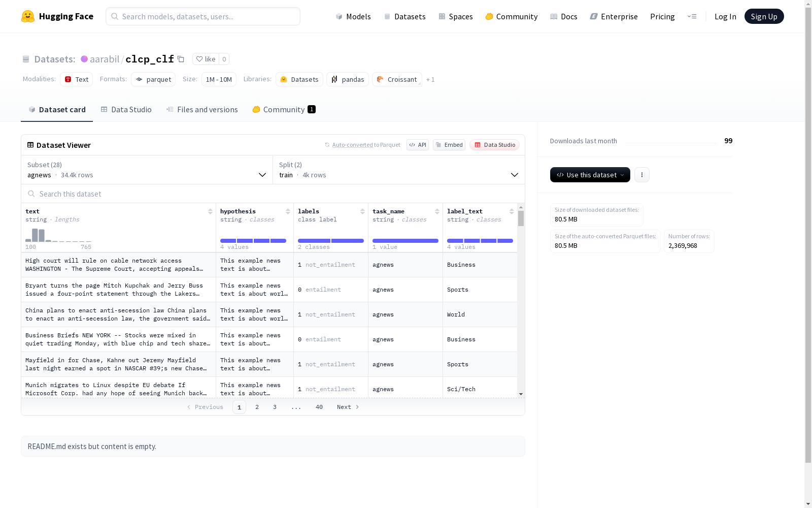The image size is (812, 508).
Task: Open the Pricing page
Action: 662,16
